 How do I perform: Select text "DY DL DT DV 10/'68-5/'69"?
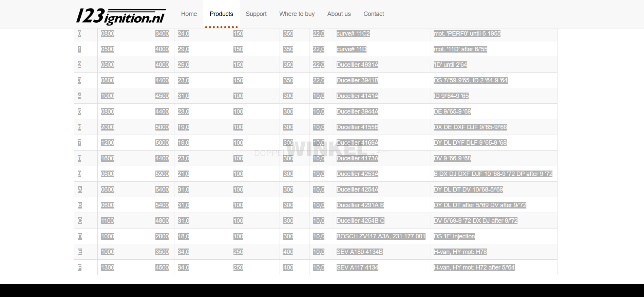tap(468, 190)
